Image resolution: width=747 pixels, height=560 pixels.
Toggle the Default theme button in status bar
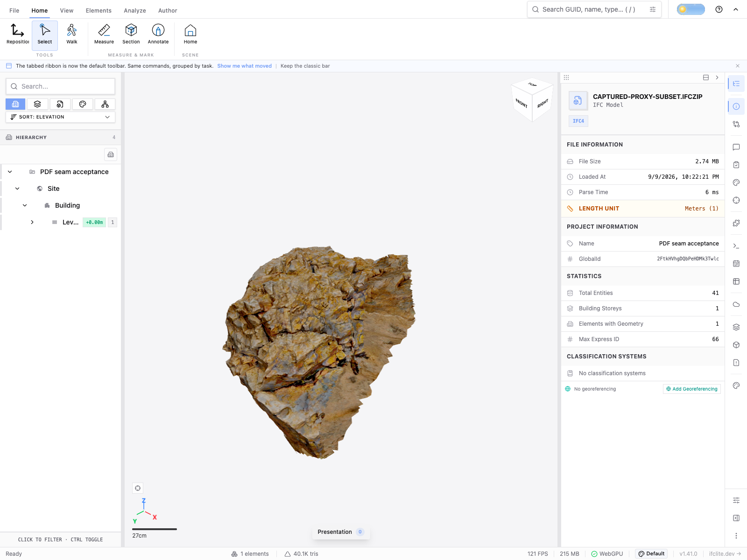pyautogui.click(x=651, y=554)
